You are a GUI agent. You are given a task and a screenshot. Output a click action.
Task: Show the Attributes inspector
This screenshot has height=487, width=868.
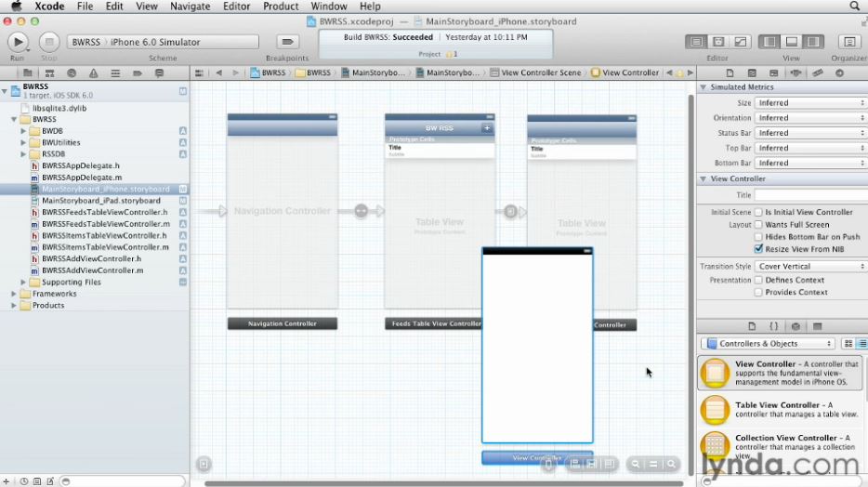coord(796,73)
